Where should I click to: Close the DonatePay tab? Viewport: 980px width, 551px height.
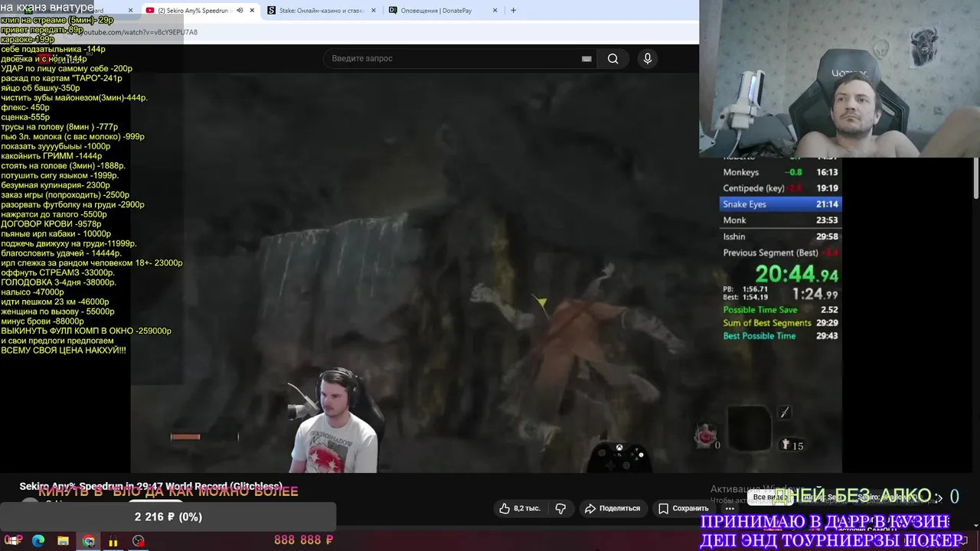pyautogui.click(x=495, y=11)
